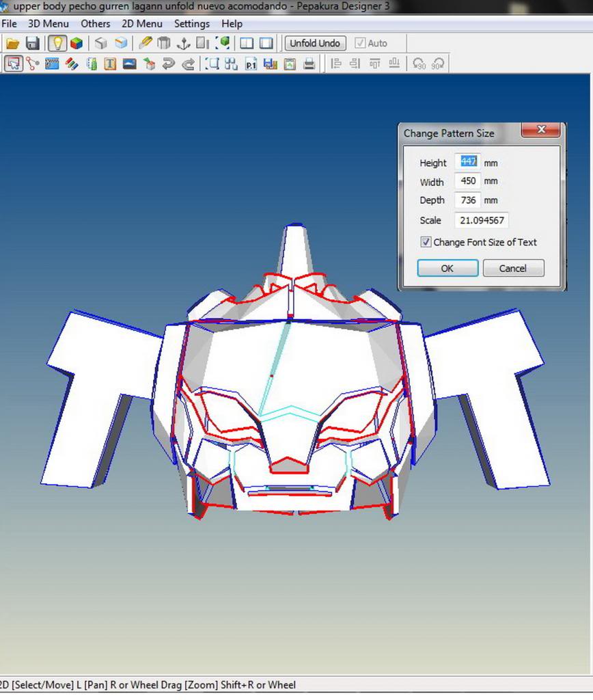Screen dimensions: 593x700
Task: Toggle Change Font Size of Text checkbox
Action: coord(426,242)
